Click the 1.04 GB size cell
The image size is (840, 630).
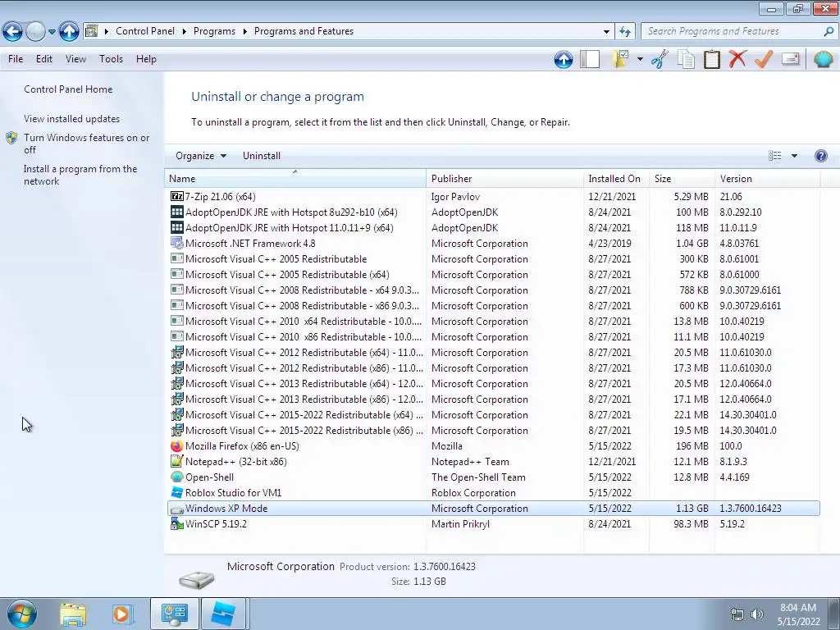click(x=691, y=243)
